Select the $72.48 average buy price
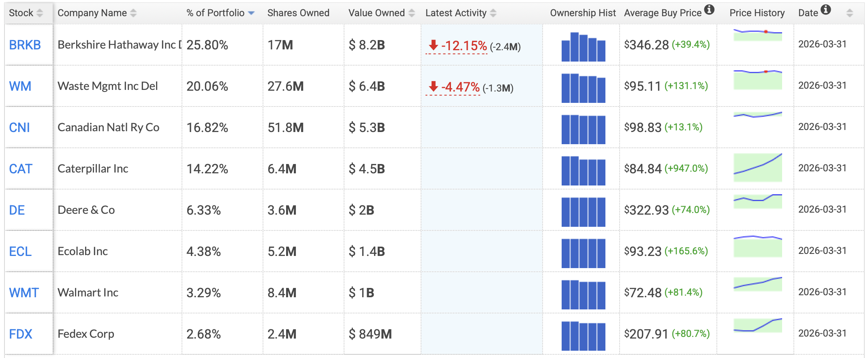This screenshot has height=358, width=868. (x=643, y=293)
